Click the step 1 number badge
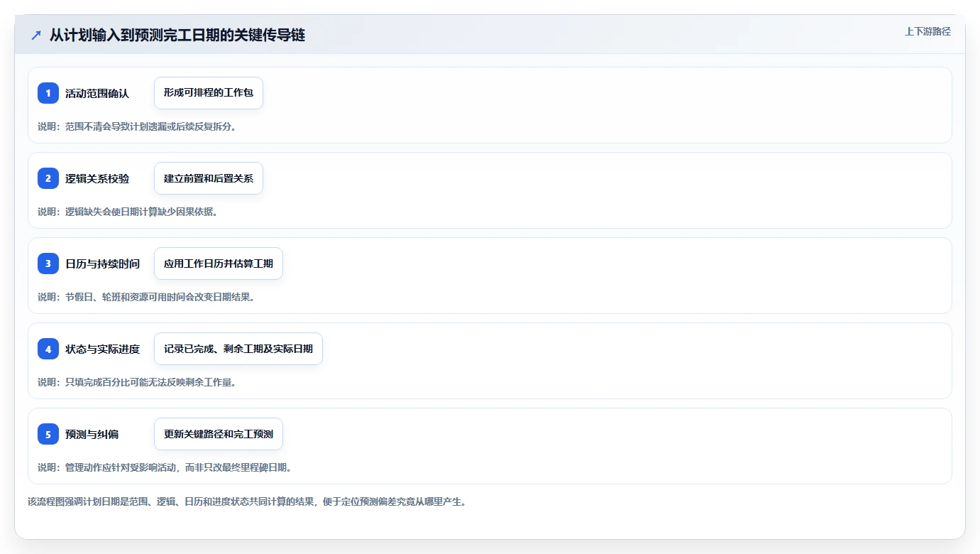980x554 pixels. click(48, 93)
